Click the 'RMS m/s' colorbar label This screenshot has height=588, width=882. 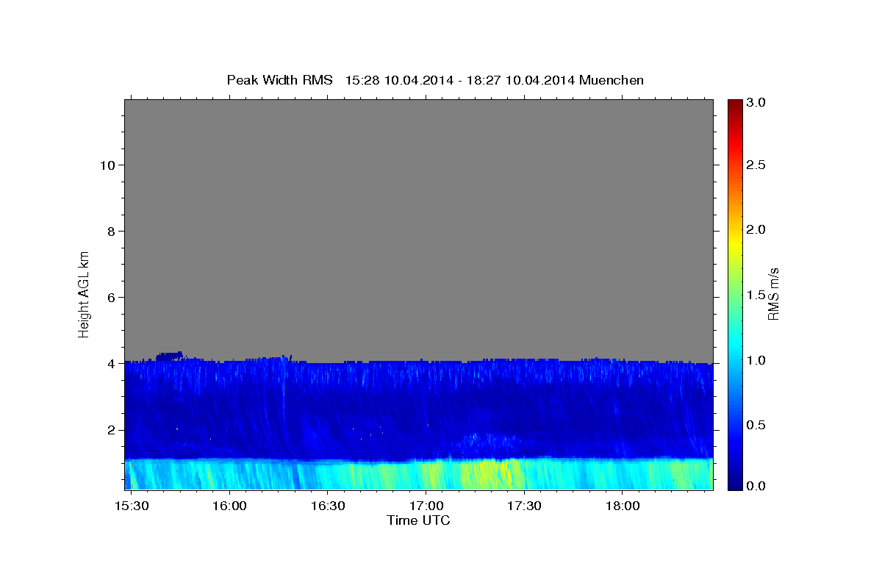click(x=772, y=294)
